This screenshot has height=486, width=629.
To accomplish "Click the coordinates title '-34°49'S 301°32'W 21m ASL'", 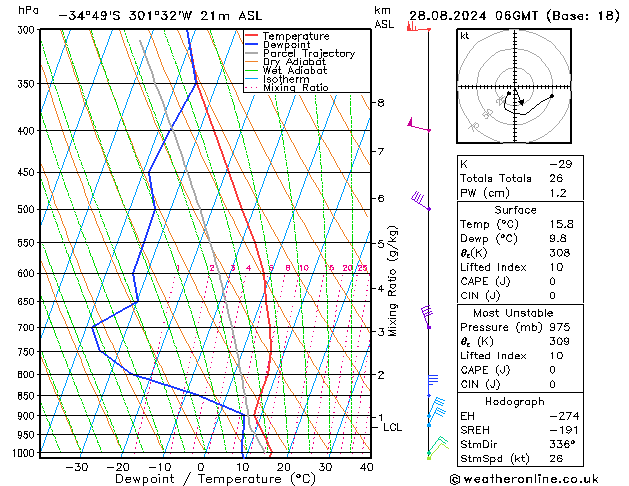I will (160, 16).
